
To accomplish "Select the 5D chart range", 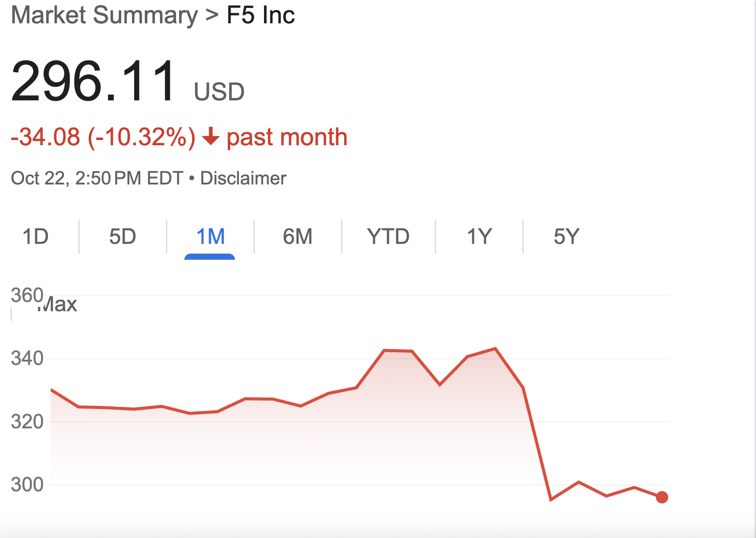I will click(x=122, y=237).
